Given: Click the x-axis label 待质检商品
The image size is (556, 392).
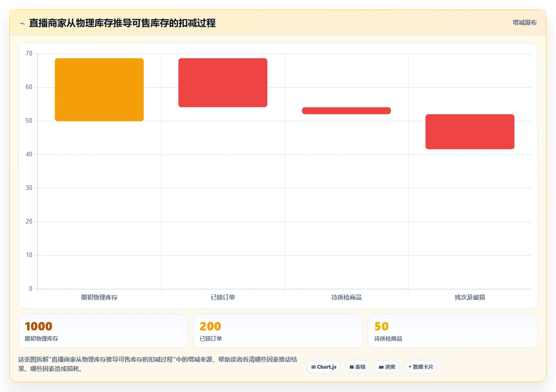Looking at the screenshot, I should pyautogui.click(x=347, y=297).
